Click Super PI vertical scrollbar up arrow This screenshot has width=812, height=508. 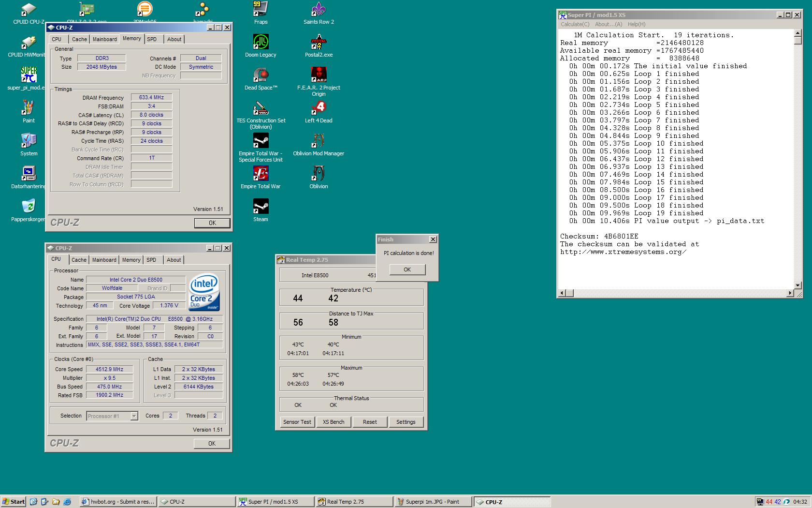[x=798, y=33]
